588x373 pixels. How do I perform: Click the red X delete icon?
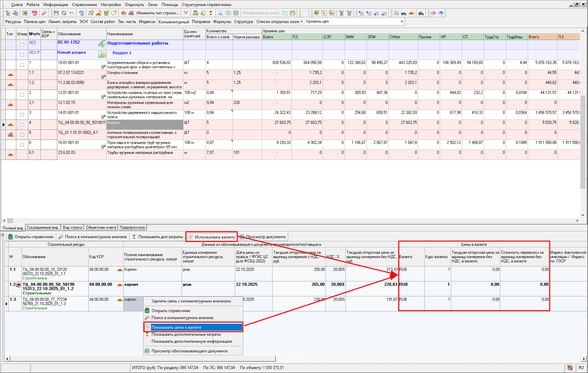tap(186, 13)
